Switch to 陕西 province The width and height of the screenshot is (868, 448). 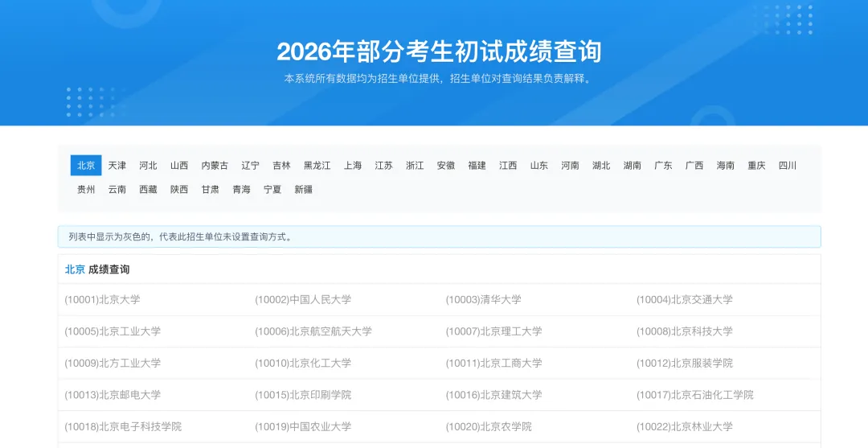(178, 189)
